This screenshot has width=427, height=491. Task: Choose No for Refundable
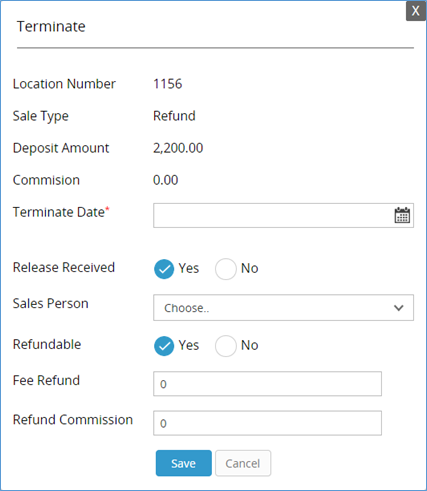[x=226, y=346]
